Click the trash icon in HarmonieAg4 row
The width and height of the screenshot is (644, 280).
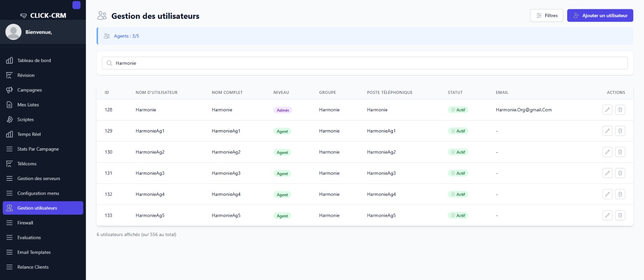(620, 194)
